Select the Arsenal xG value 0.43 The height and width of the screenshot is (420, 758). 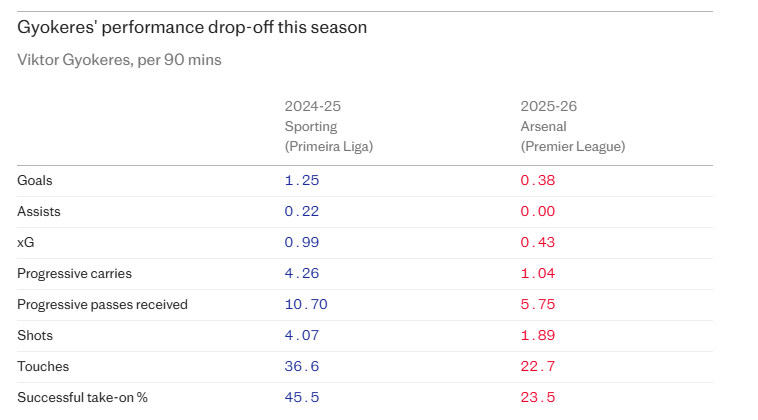coord(537,243)
